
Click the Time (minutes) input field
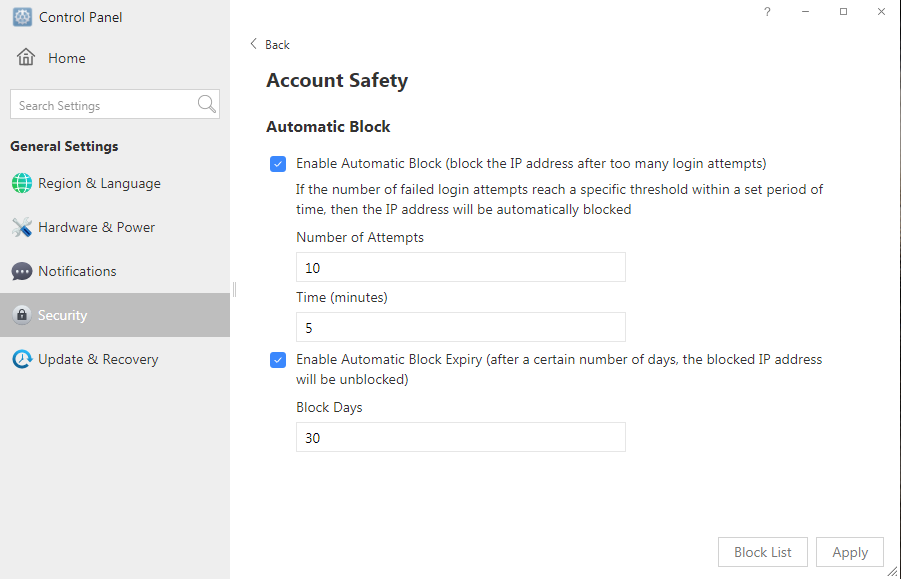coord(461,327)
